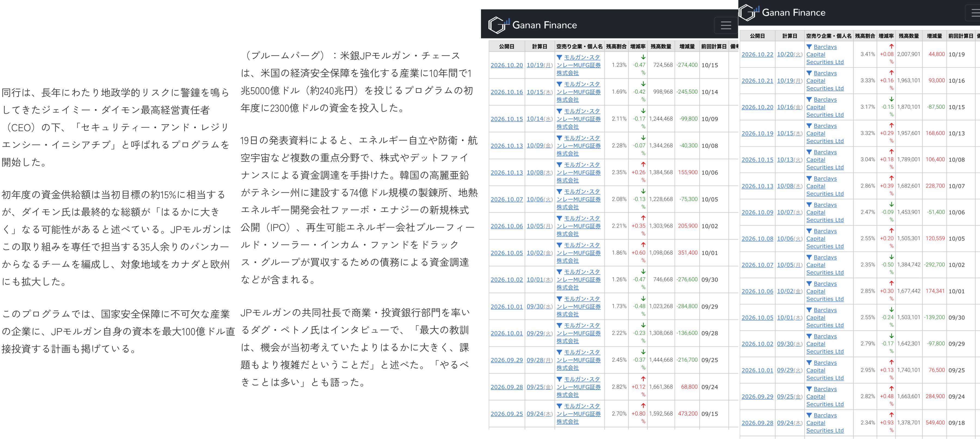Click the balance quantity cell 1,444,668

(661, 360)
